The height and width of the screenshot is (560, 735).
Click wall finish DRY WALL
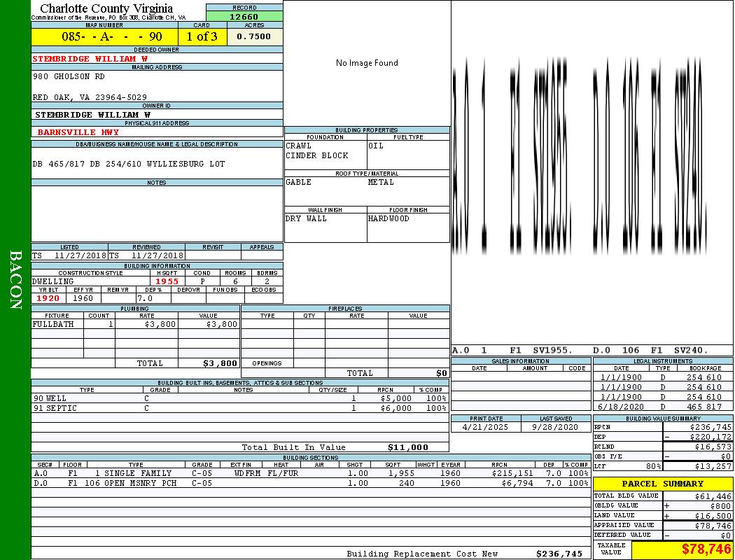tap(306, 218)
